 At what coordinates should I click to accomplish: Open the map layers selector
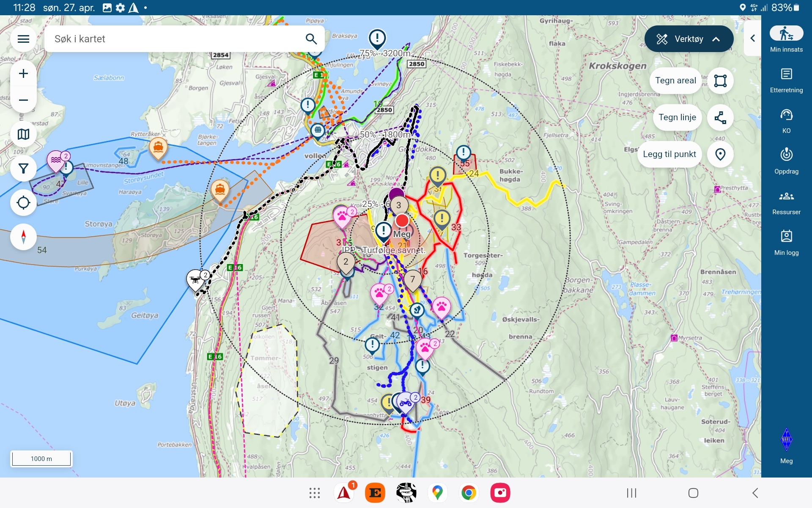[23, 134]
